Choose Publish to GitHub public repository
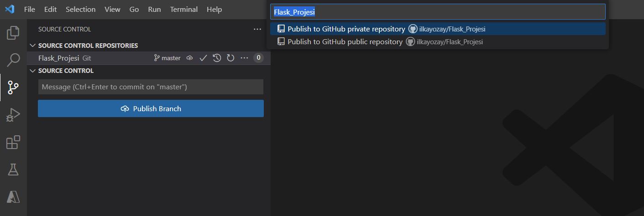644x216 pixels. pyautogui.click(x=345, y=42)
